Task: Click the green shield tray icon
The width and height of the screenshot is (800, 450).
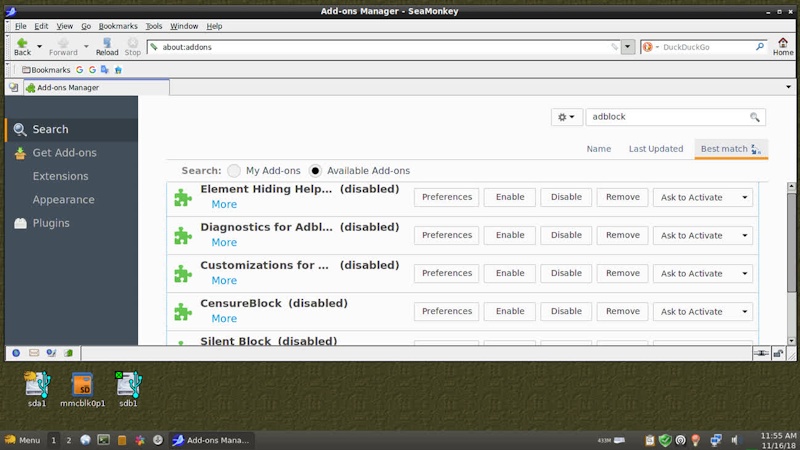Action: click(665, 440)
